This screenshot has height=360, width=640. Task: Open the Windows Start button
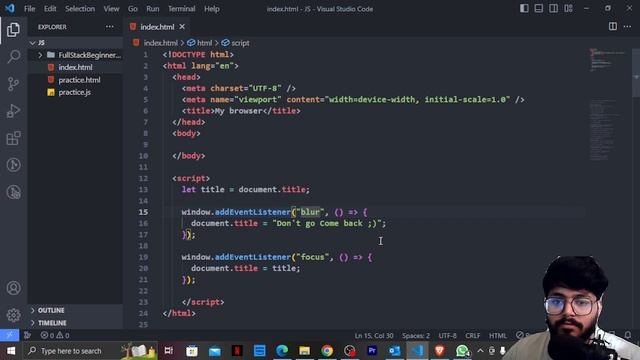click(x=11, y=351)
